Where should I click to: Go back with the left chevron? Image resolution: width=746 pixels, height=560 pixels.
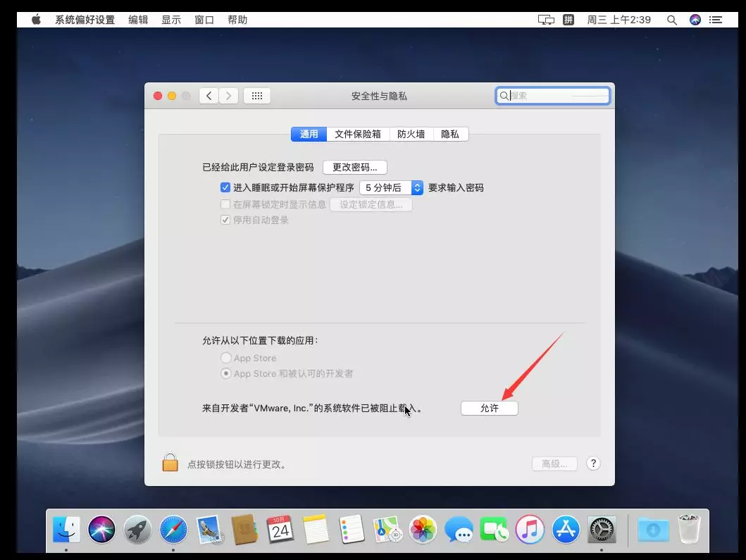[209, 96]
